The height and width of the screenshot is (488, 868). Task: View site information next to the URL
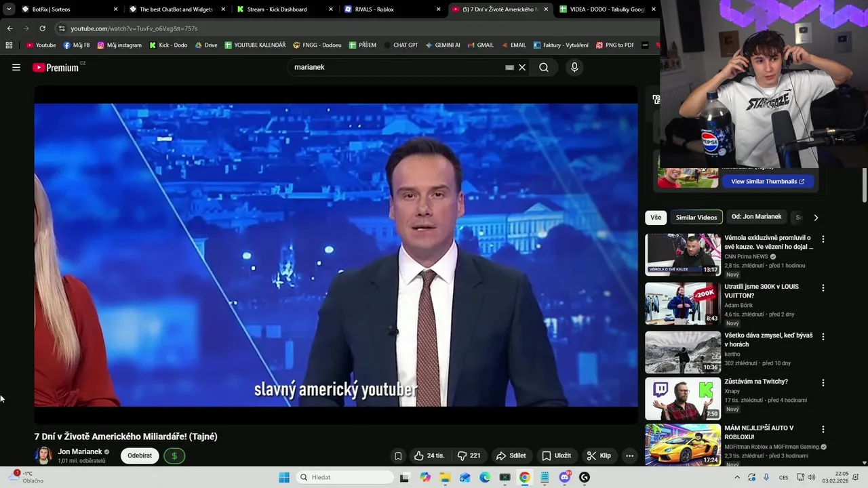pos(62,28)
